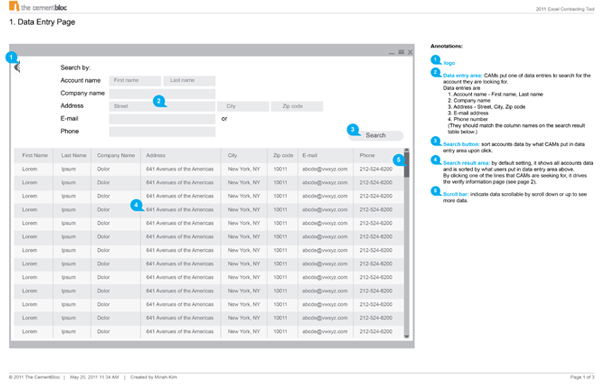Click annotation marker 3 beside Search
This screenshot has width=600, height=388.
[x=353, y=130]
